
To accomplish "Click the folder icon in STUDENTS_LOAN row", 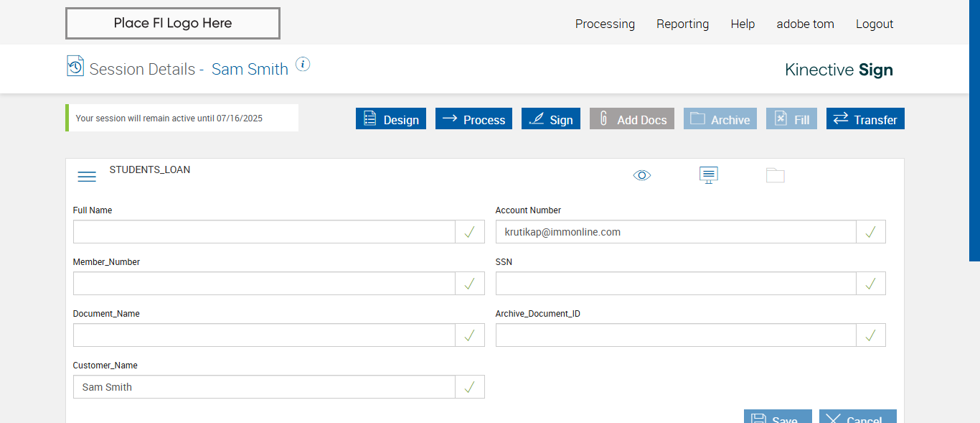I will [775, 175].
